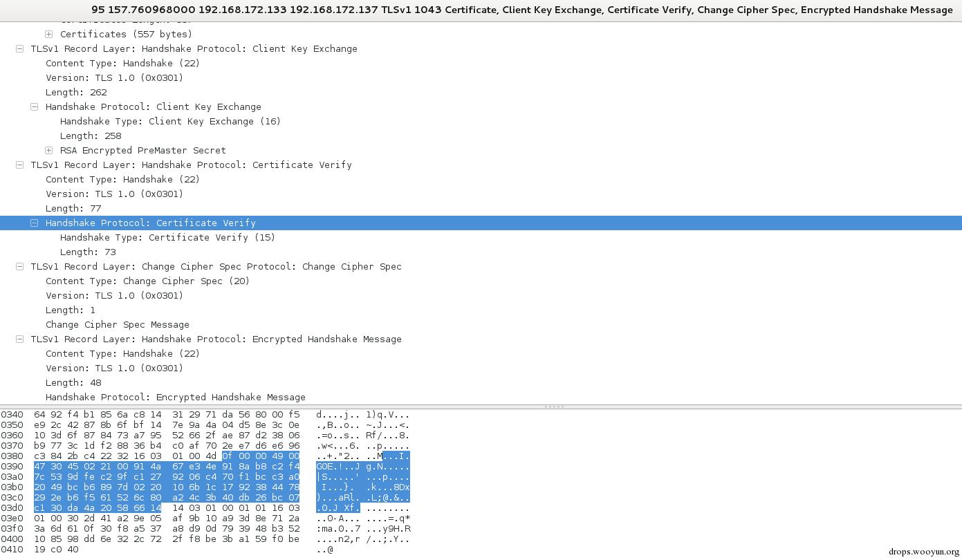Expand the Certificates (557 bytes) node
Viewport: 962px width, 560px height.
coord(48,34)
